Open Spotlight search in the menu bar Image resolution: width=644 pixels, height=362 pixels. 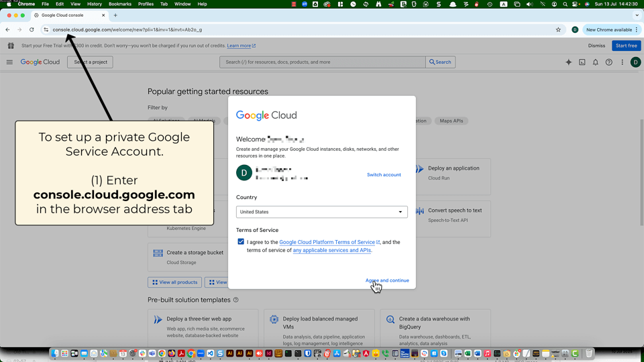coord(565,4)
